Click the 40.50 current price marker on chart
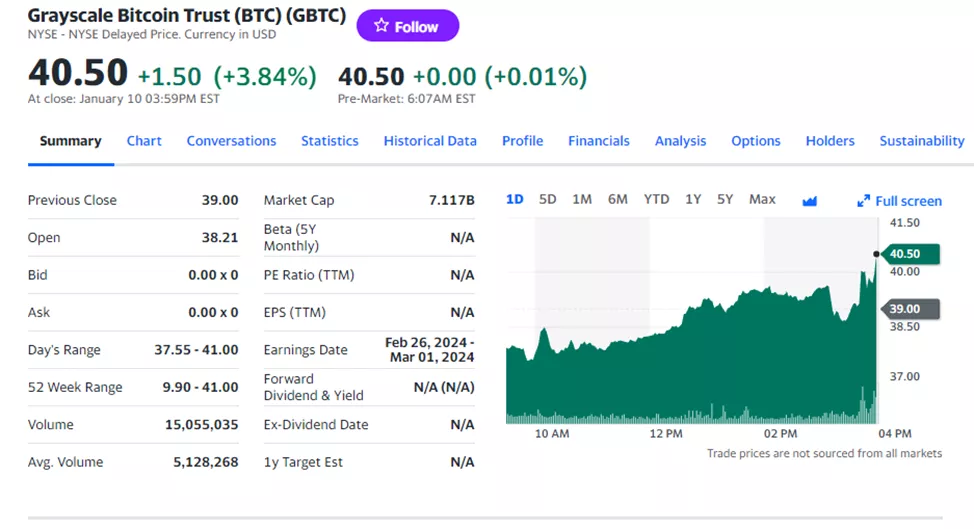Viewport: 974px width, 529px height. pos(909,254)
